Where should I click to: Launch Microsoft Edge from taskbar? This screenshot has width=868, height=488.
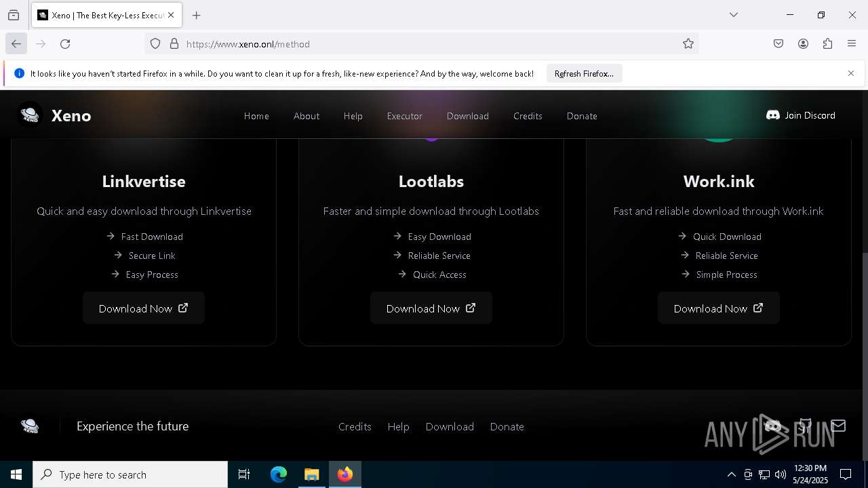click(x=279, y=474)
